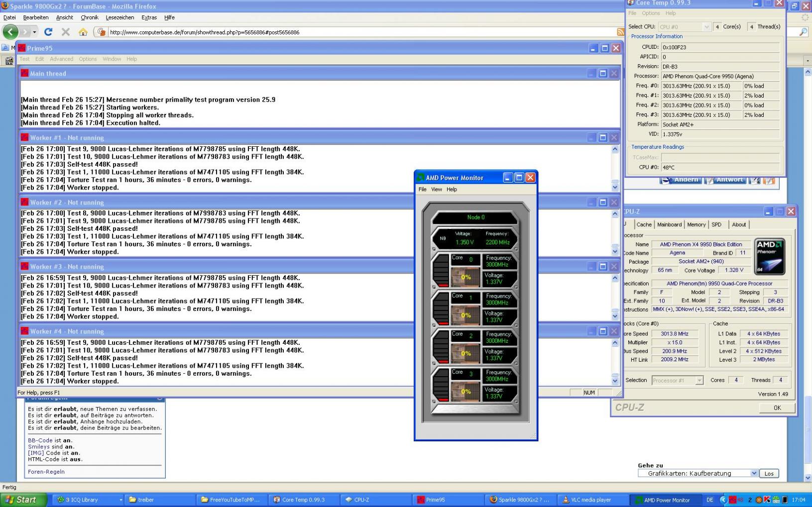812x507 pixels.
Task: Click the site identity icon beside the URL
Action: pos(102,32)
